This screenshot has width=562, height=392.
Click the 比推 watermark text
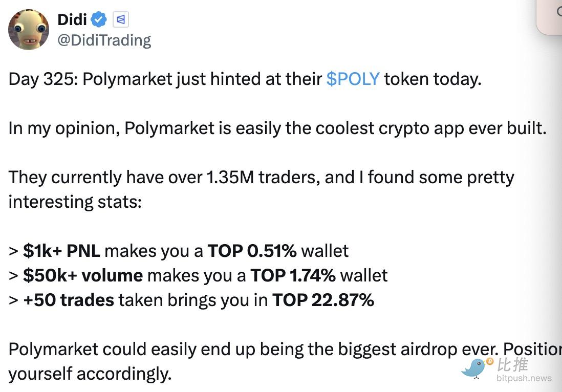coord(512,365)
